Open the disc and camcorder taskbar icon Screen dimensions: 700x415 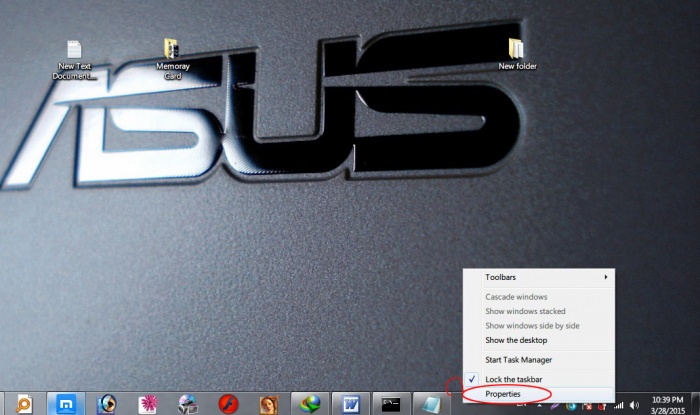coord(188,404)
